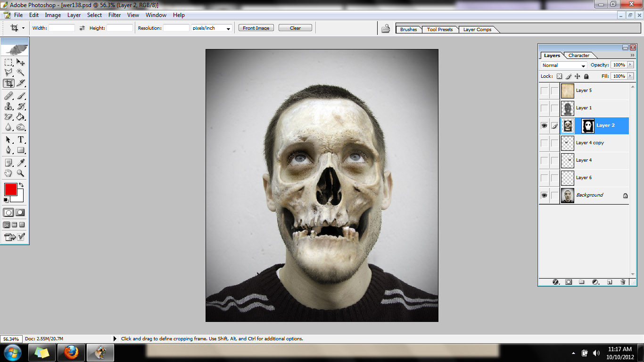Open the blend mode Normal dropdown

[x=564, y=66]
